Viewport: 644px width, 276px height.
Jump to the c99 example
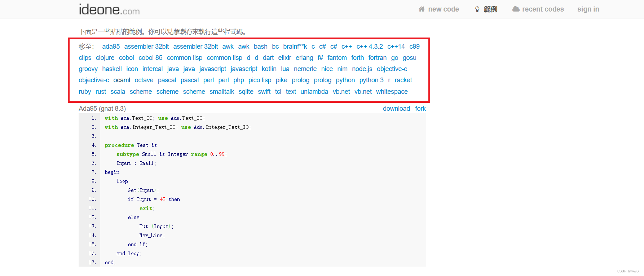pyautogui.click(x=414, y=47)
